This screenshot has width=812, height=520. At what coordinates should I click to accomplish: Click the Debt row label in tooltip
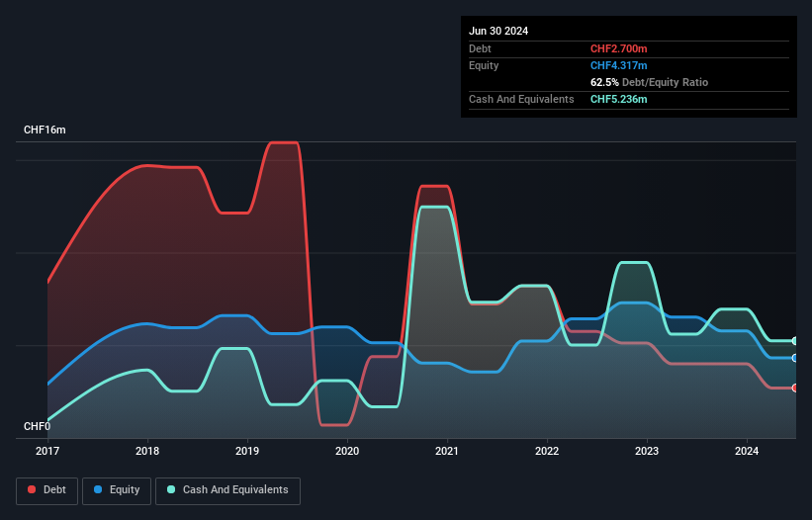point(480,48)
